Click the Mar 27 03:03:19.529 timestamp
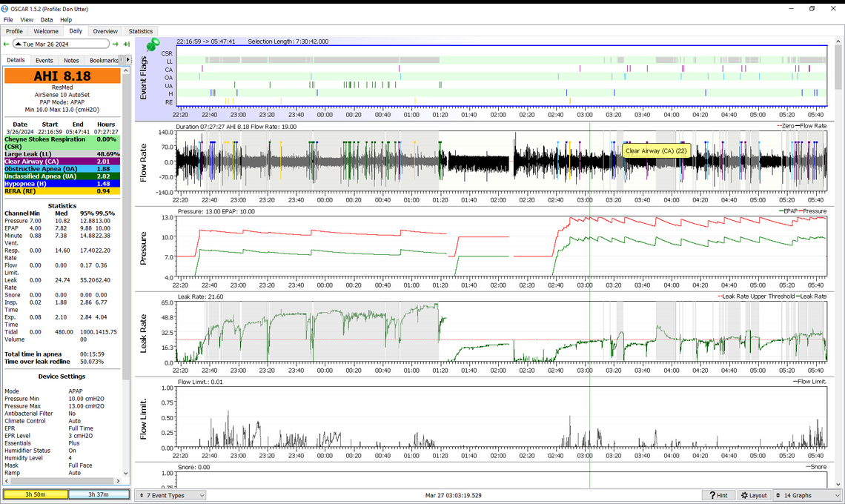845x504 pixels. [x=453, y=495]
